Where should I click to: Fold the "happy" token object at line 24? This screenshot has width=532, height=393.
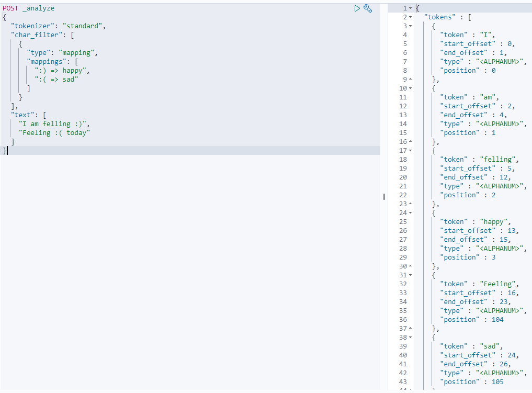(411, 213)
